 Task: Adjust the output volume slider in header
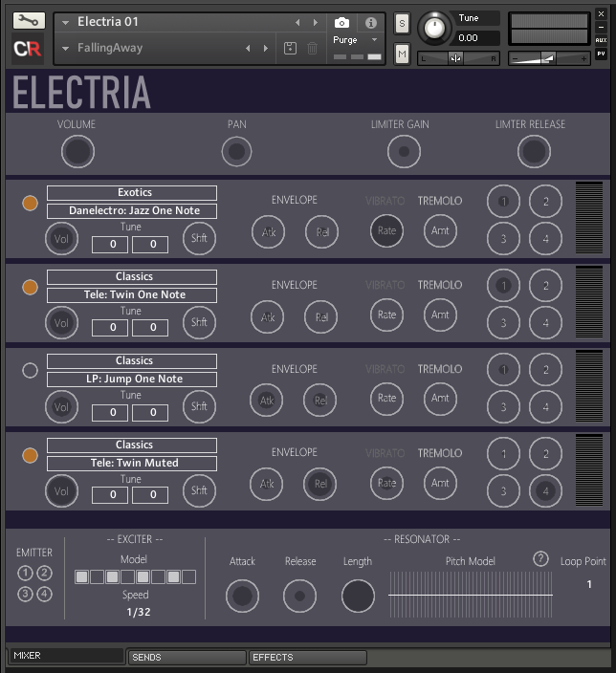(549, 58)
